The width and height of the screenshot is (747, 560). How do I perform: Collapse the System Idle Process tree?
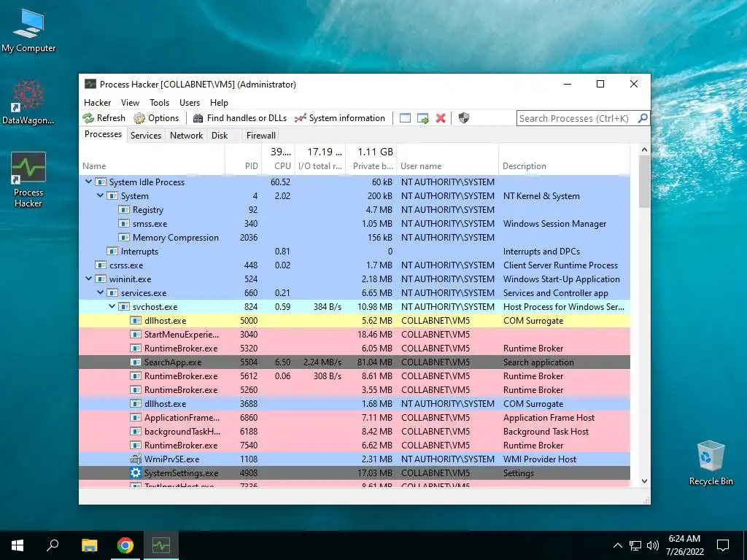tap(88, 182)
